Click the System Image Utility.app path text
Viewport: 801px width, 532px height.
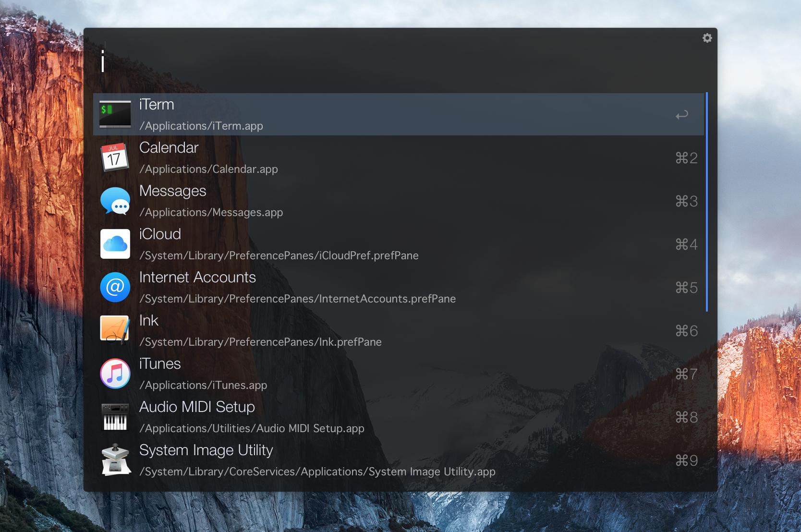point(317,472)
